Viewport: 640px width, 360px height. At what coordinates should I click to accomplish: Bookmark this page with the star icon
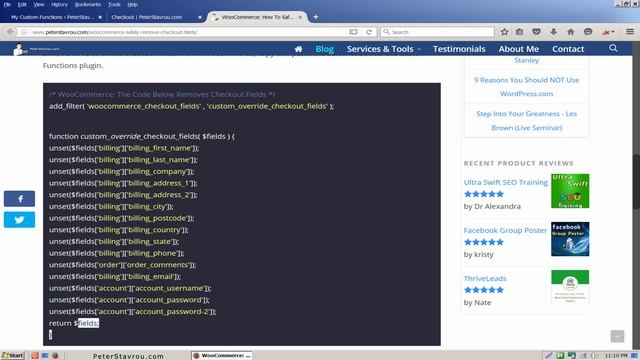(504, 32)
